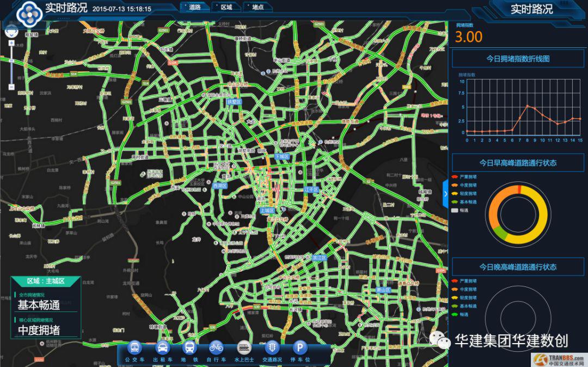Switch to the 道路 tab
This screenshot has width=588, height=367.
pyautogui.click(x=194, y=7)
